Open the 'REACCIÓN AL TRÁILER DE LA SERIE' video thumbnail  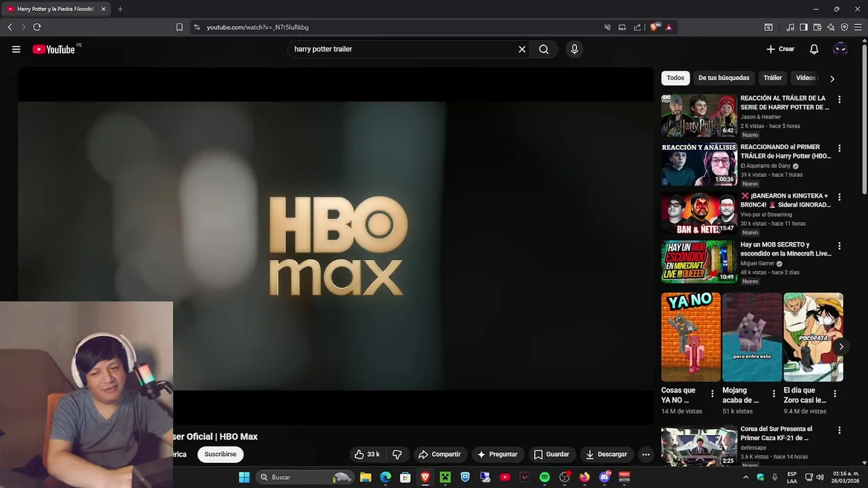click(699, 116)
